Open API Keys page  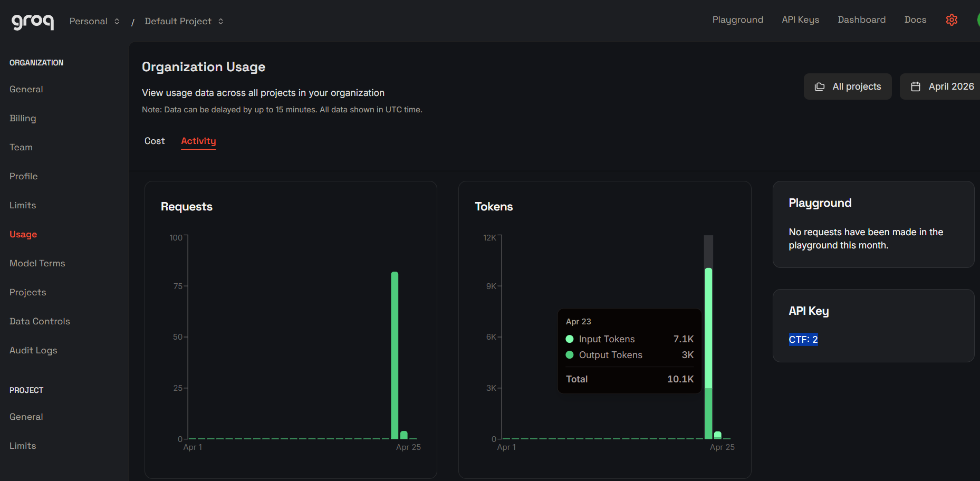(x=800, y=20)
